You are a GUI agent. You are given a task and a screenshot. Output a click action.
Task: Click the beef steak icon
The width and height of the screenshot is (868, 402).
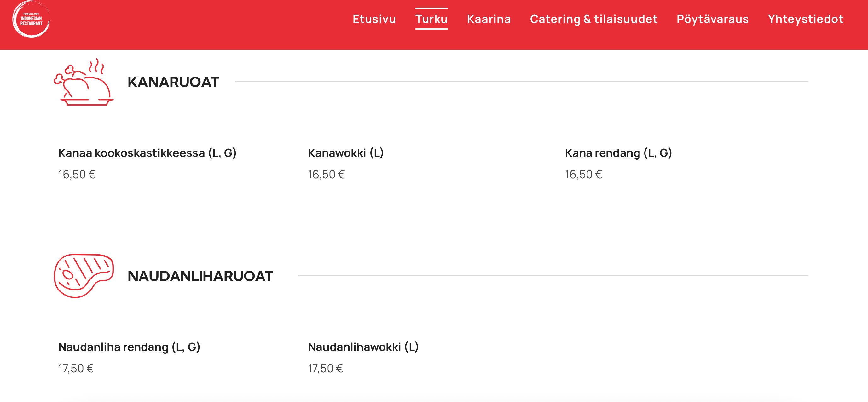(84, 276)
